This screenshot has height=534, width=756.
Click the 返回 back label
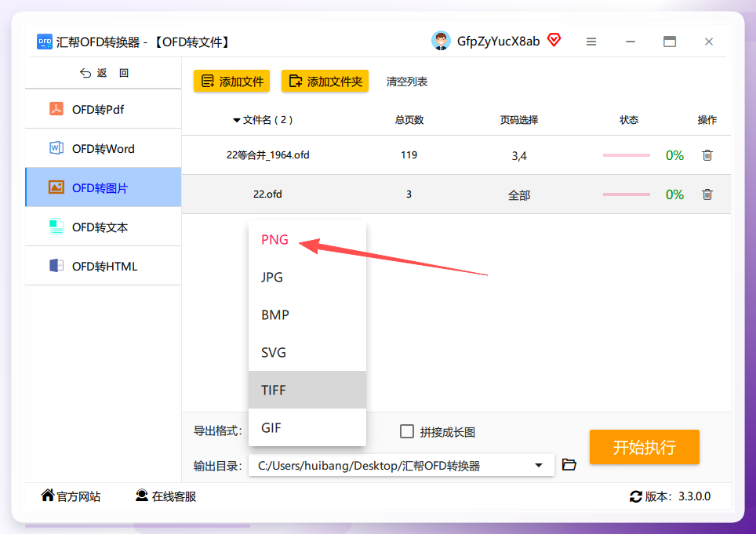113,73
